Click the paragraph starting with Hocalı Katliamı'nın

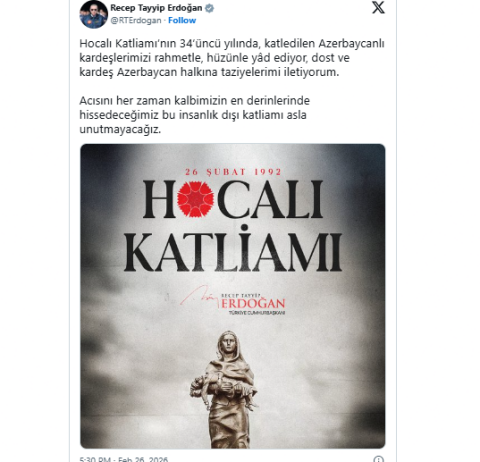pos(232,58)
